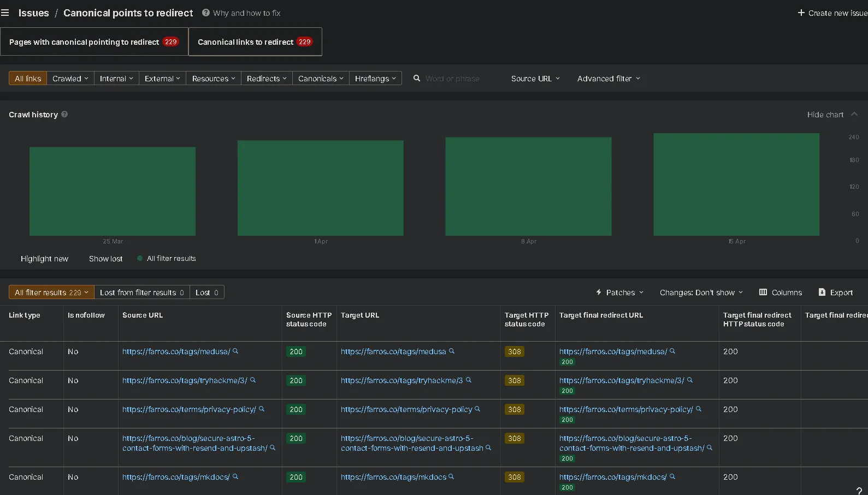Viewport: 868px width, 495px height.
Task: Switch to Canonical links to redirect tab
Action: click(x=255, y=42)
